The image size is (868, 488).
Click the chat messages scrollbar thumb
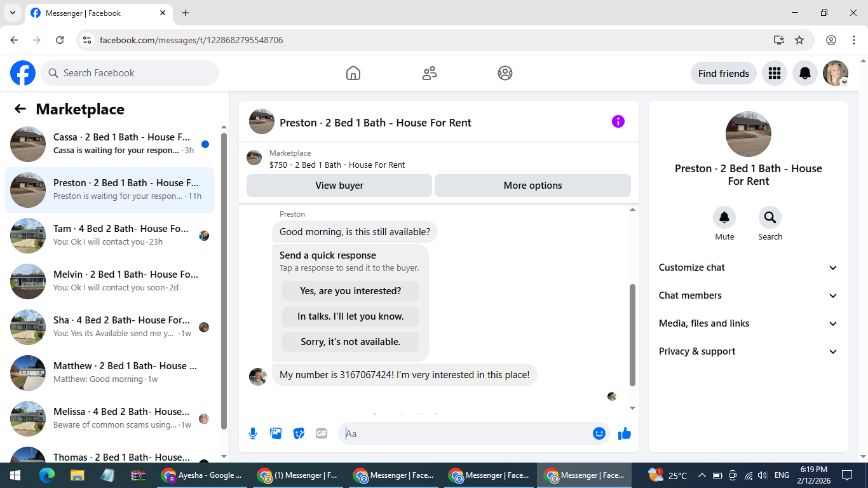click(632, 335)
